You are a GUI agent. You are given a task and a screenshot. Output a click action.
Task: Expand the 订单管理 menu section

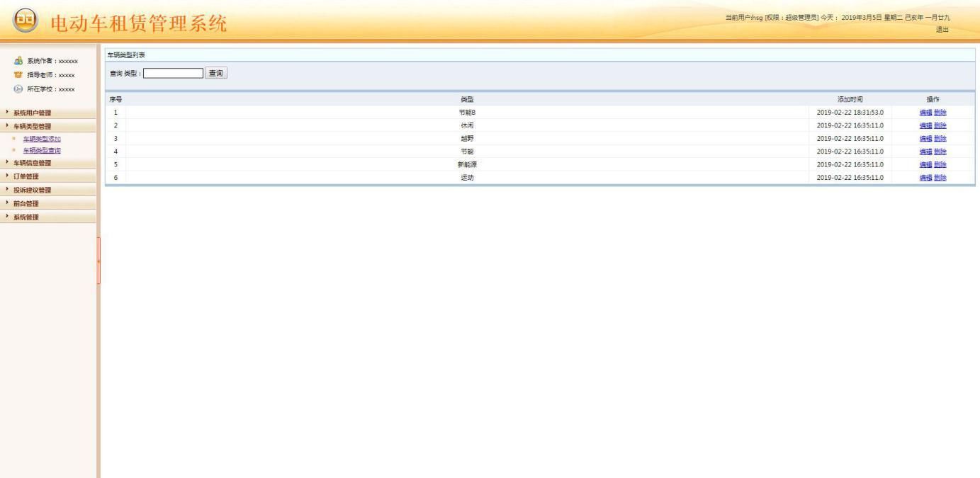(48, 176)
